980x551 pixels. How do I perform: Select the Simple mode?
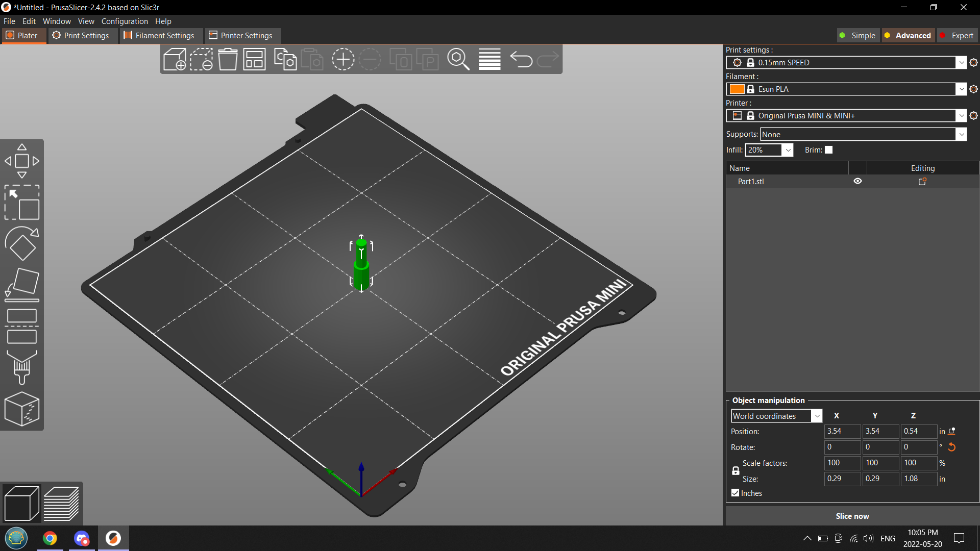click(858, 36)
